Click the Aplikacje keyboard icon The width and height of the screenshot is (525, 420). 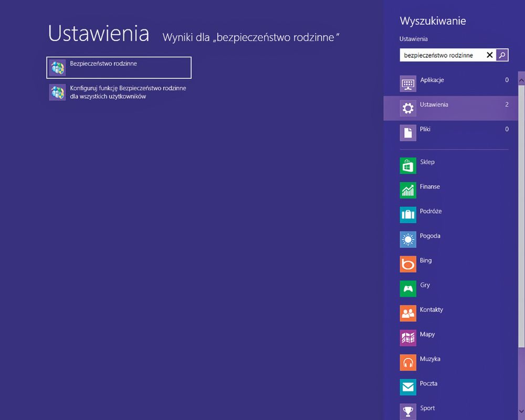(x=408, y=83)
